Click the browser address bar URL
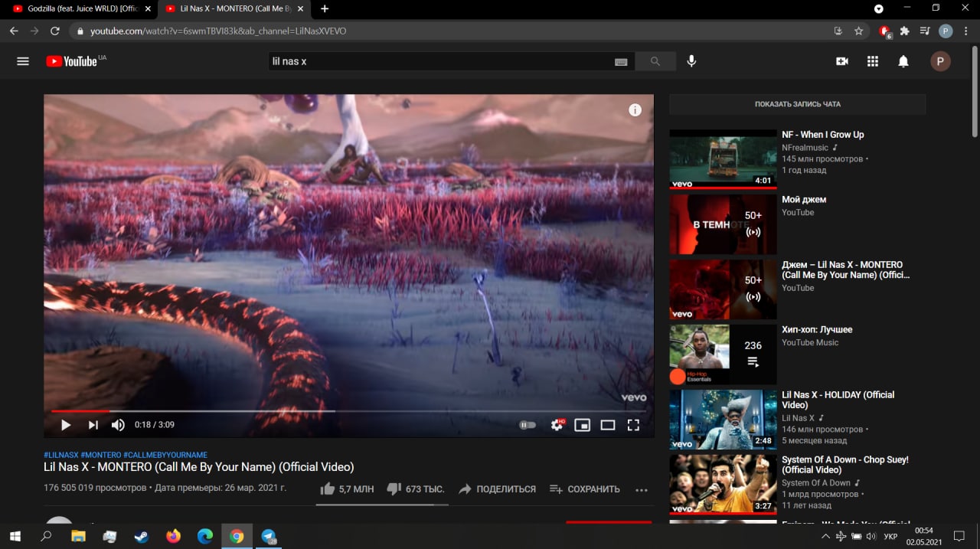The height and width of the screenshot is (549, 980). (x=218, y=31)
